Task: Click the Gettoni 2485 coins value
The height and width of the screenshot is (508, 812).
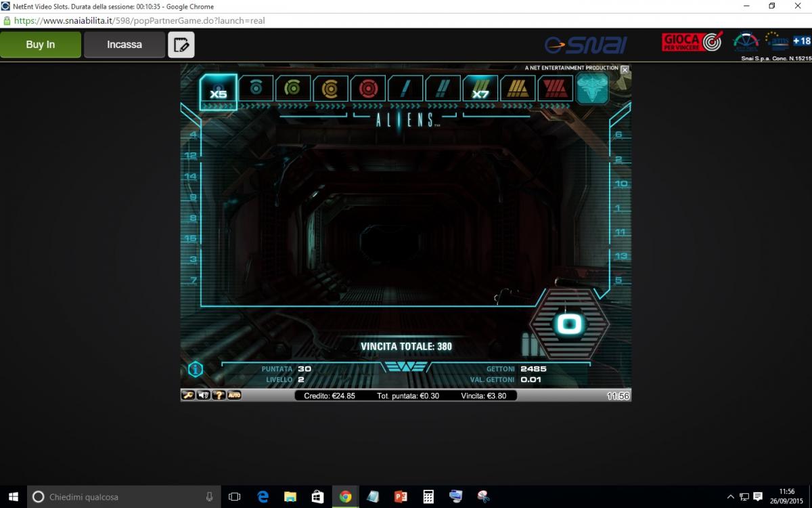Action: [533, 369]
